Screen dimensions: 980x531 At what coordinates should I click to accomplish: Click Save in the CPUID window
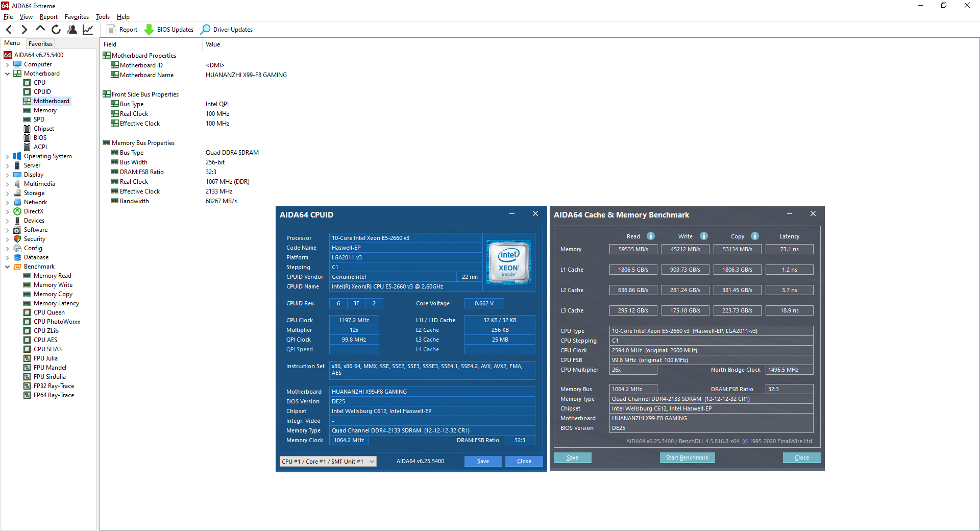pyautogui.click(x=483, y=461)
